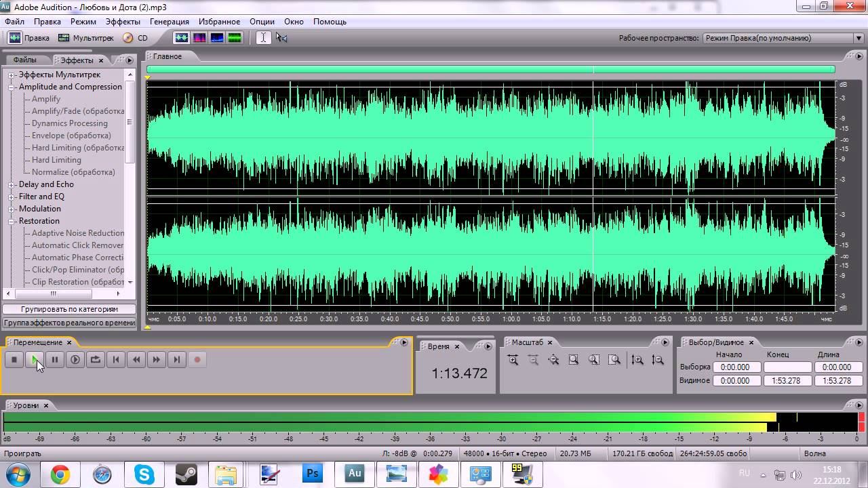Start recording with the red Record button
This screenshot has height=488, width=868.
(197, 360)
